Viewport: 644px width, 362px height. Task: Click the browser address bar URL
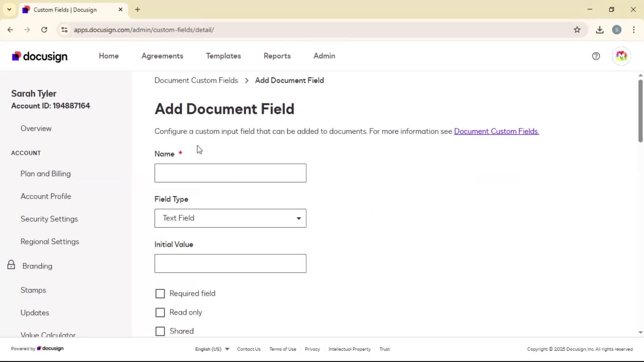click(x=144, y=30)
